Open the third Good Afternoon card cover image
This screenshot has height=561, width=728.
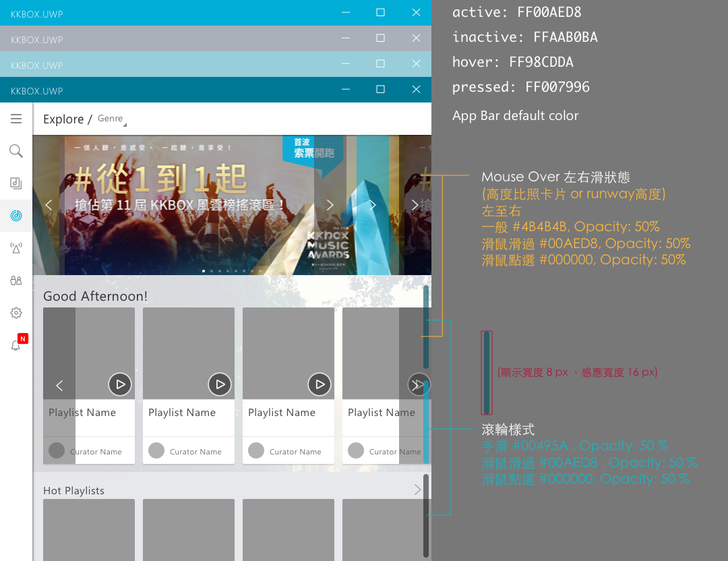coord(289,353)
